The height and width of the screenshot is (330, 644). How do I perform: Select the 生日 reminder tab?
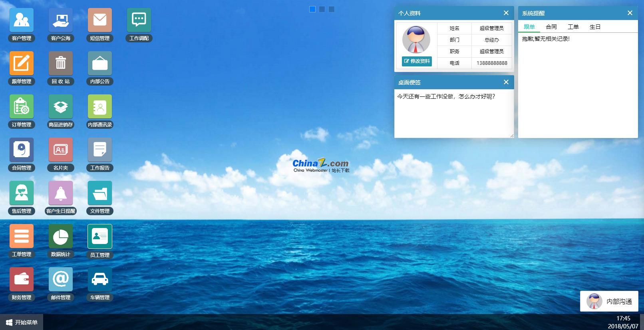pos(595,27)
